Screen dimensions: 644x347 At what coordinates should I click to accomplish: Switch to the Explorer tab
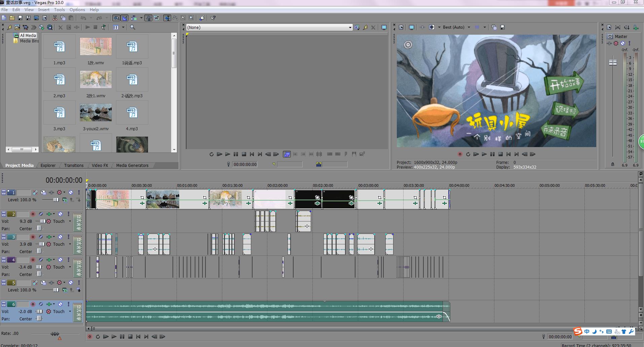coord(48,165)
